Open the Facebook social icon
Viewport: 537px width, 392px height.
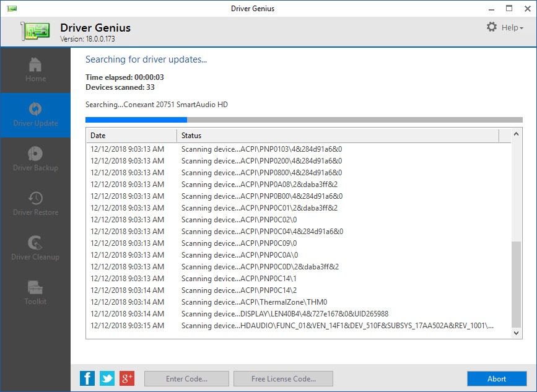click(x=87, y=378)
